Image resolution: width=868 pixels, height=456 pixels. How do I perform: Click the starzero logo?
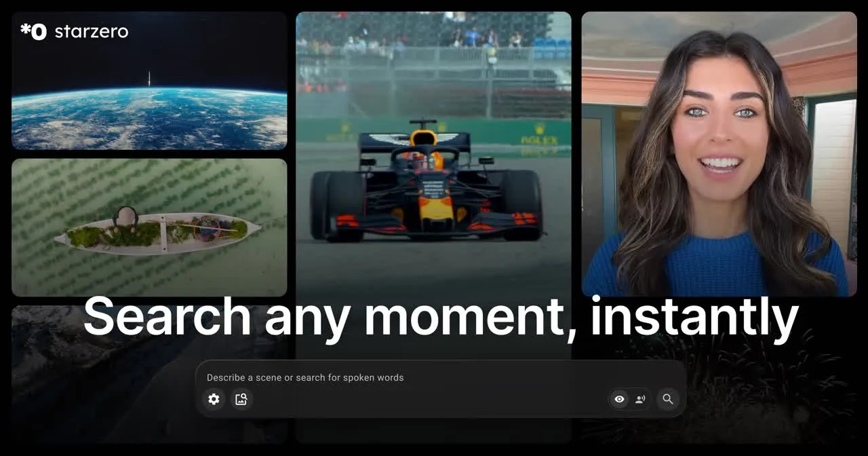[74, 31]
